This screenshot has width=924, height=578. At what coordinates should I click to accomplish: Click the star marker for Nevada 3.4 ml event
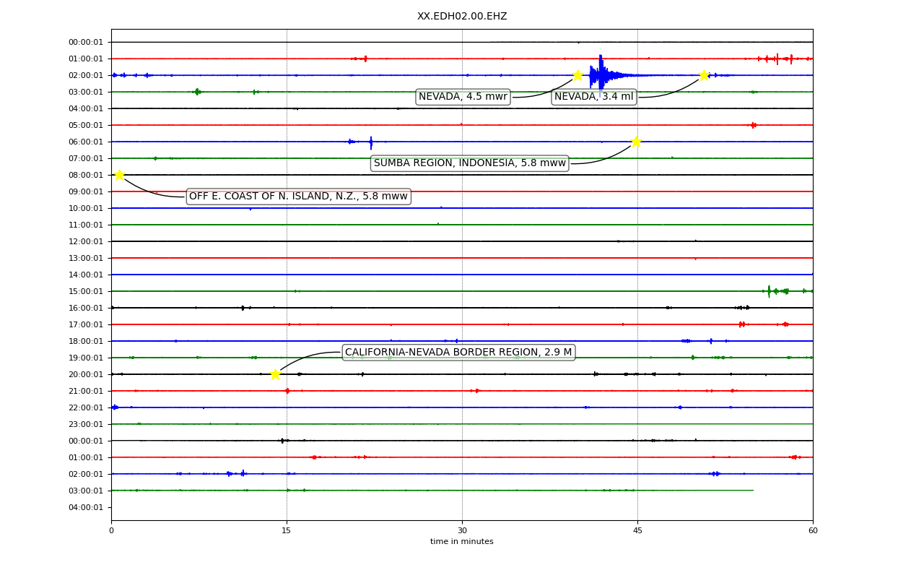click(x=704, y=74)
